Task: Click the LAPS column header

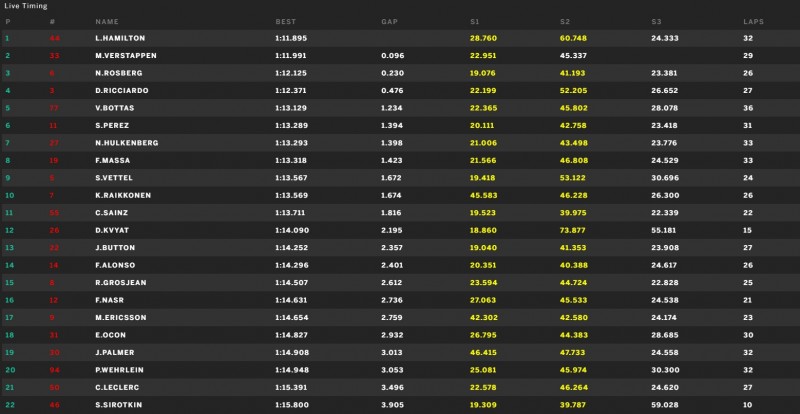Action: coord(754,22)
